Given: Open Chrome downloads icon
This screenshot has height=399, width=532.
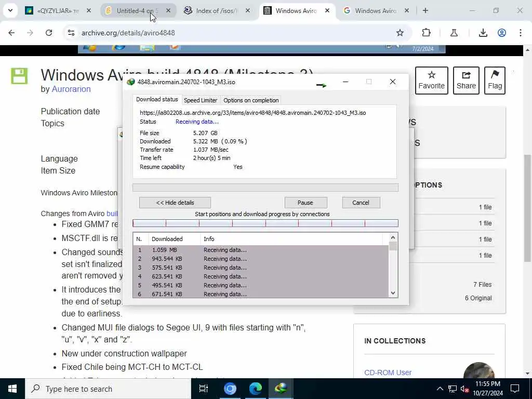Looking at the screenshot, I should click(x=483, y=33).
